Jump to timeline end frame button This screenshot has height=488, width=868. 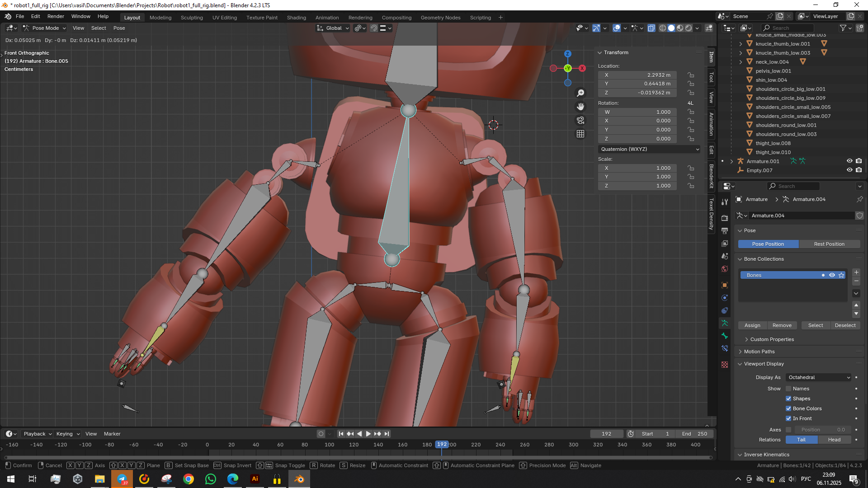[x=387, y=434]
